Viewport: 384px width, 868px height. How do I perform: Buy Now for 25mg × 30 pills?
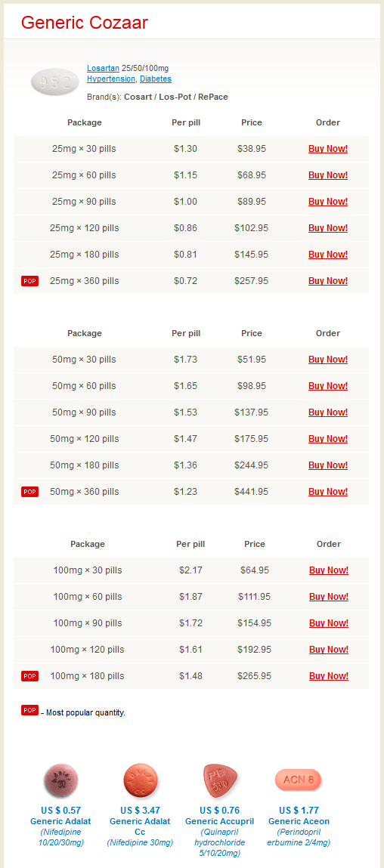[x=328, y=148]
